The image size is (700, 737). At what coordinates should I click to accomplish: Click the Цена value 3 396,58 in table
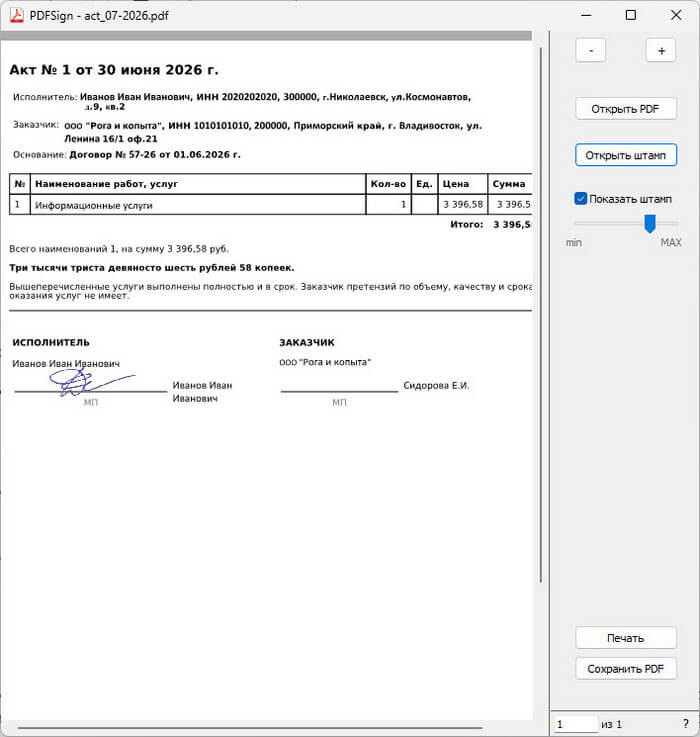[463, 204]
